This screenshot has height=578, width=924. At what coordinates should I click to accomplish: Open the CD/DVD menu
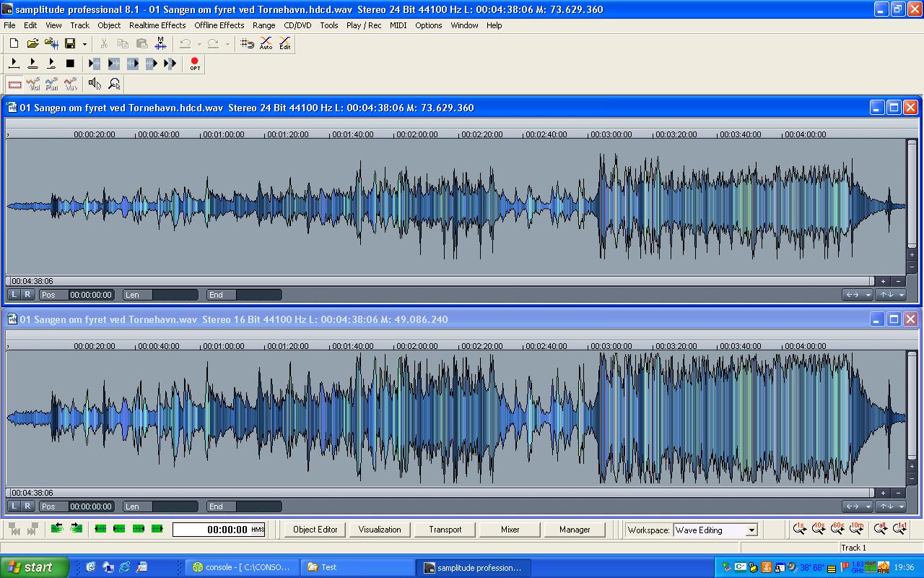click(297, 25)
